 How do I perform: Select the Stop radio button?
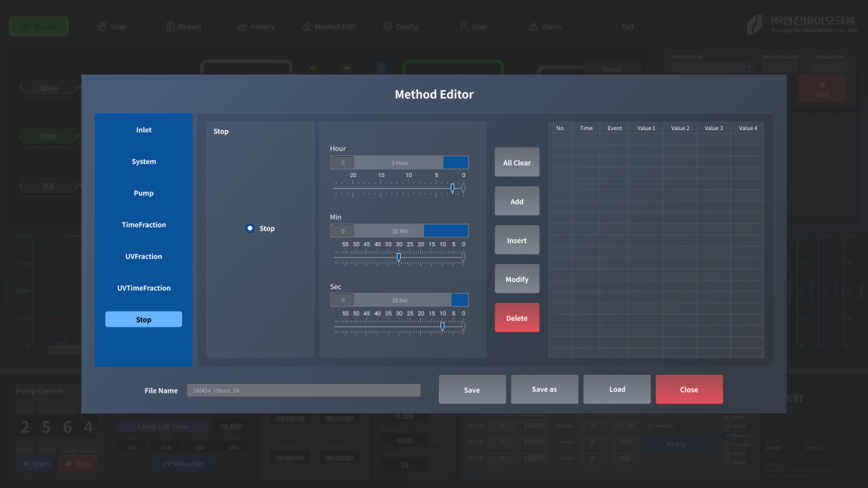click(250, 228)
